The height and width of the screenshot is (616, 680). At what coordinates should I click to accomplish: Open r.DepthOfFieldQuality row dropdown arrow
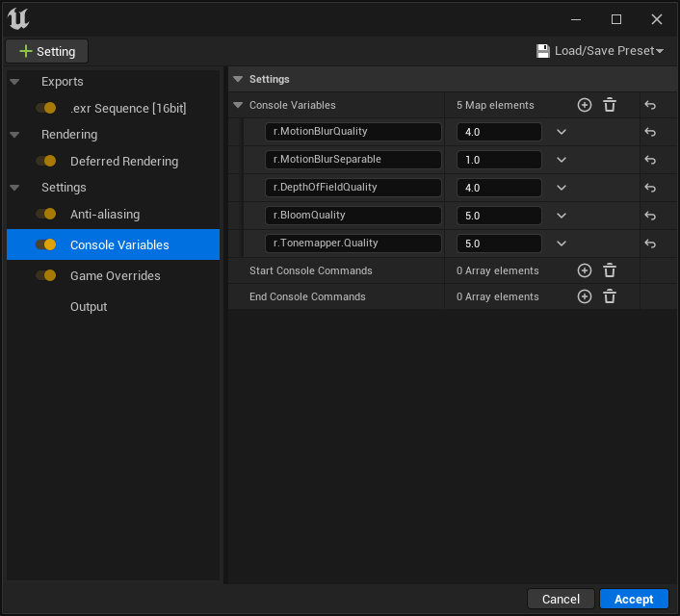(x=562, y=188)
